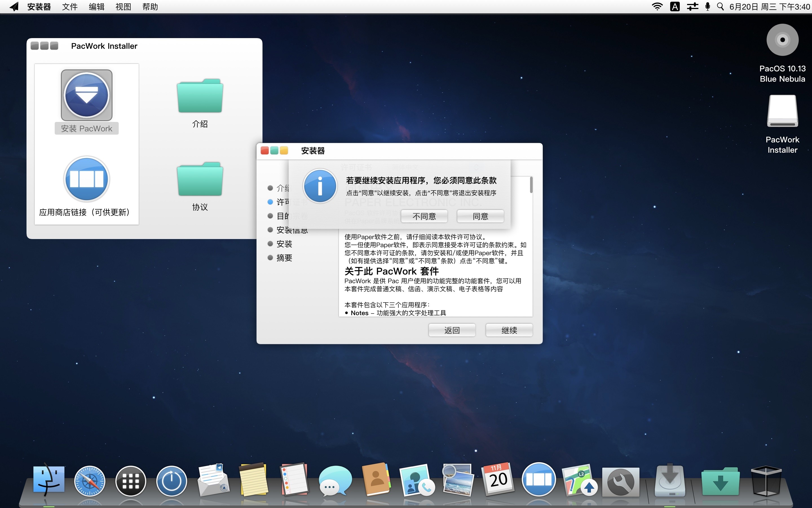
Task: Click the license text scrollbar thumb
Action: point(531,185)
